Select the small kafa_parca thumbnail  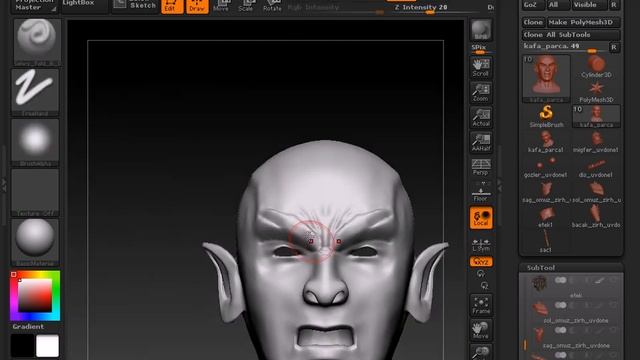(x=596, y=116)
